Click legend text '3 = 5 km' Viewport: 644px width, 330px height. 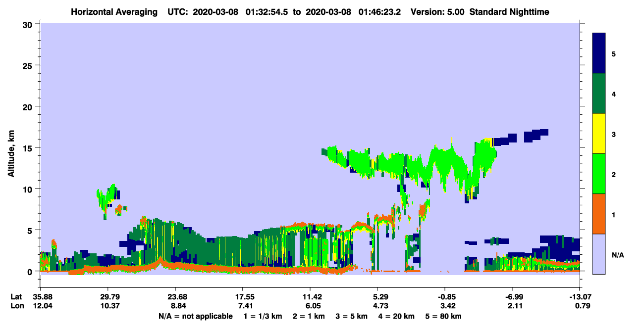click(352, 316)
